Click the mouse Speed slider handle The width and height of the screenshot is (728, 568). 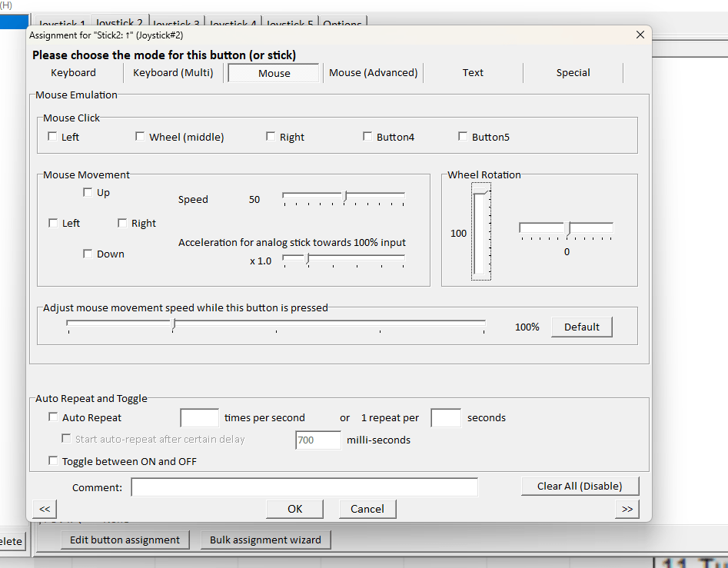(345, 196)
